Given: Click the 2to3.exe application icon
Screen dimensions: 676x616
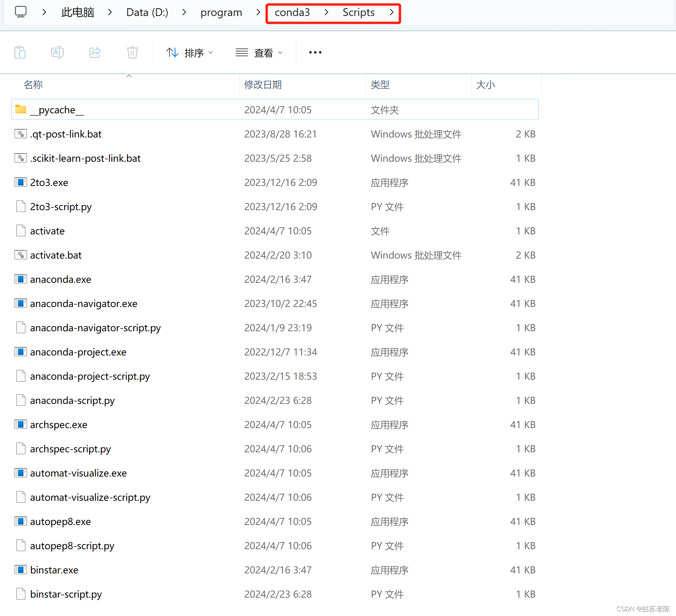Looking at the screenshot, I should (x=21, y=182).
